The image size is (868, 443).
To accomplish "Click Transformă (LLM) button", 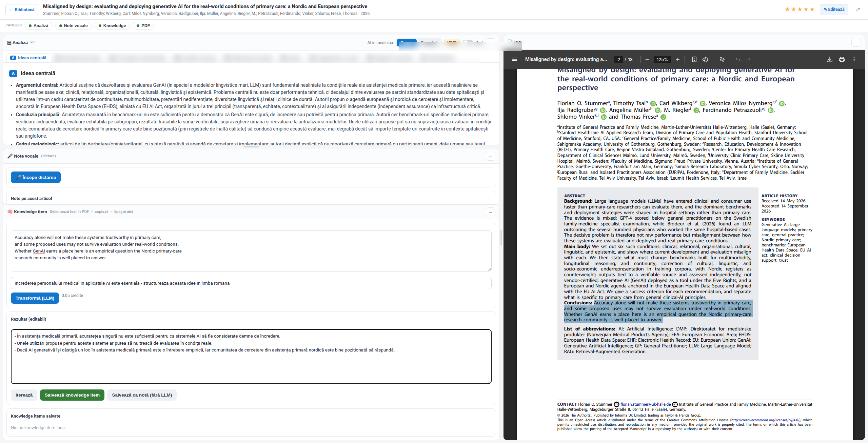I will click(35, 298).
